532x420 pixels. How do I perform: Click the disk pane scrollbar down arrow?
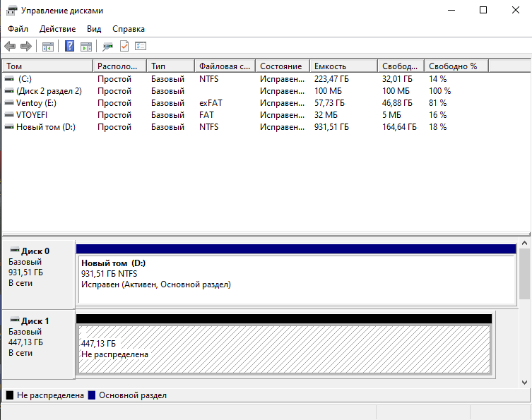(x=524, y=382)
